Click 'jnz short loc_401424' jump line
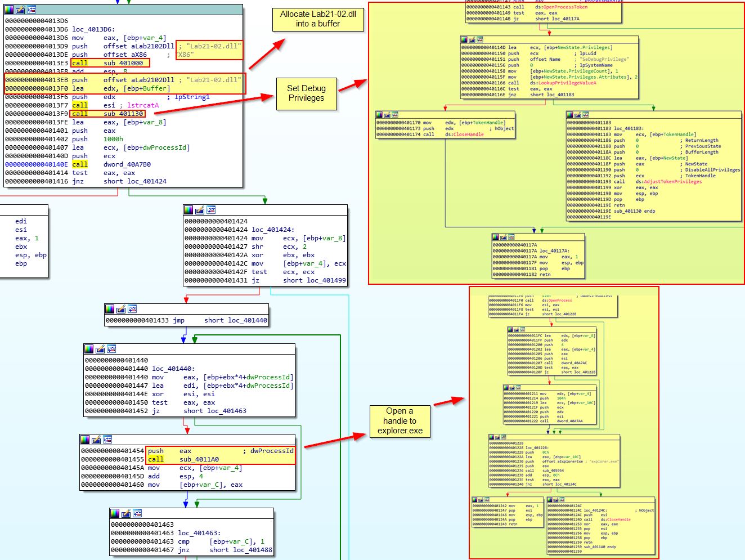The image size is (745, 560). tap(119, 181)
